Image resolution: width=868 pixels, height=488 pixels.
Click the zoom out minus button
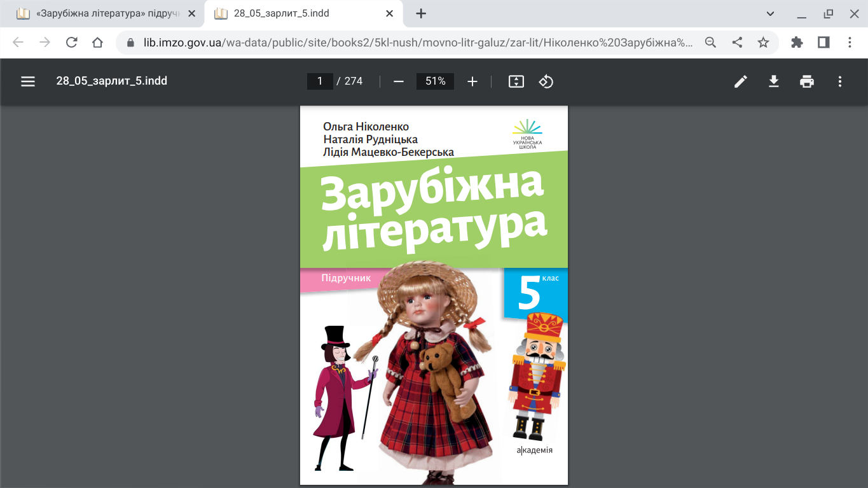tap(399, 81)
